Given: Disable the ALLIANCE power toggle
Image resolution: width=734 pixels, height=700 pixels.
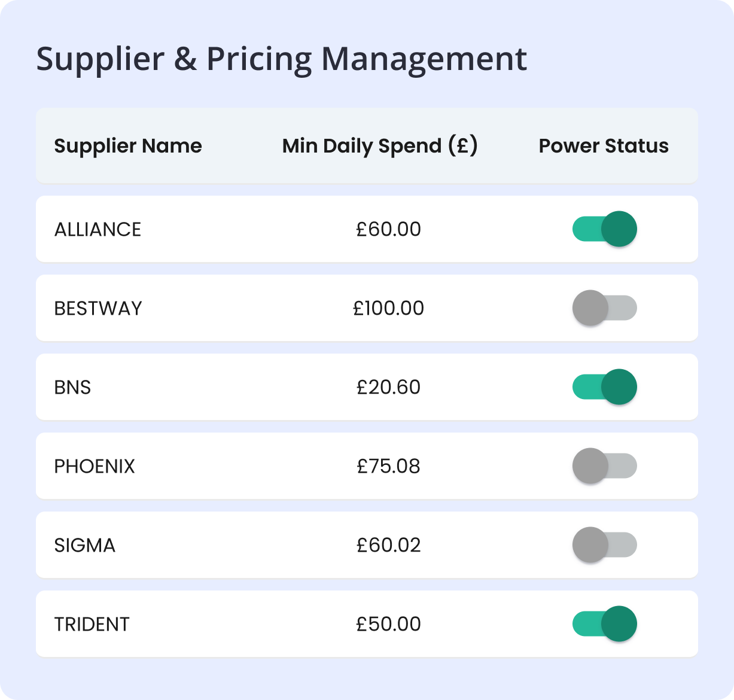Looking at the screenshot, I should [605, 229].
